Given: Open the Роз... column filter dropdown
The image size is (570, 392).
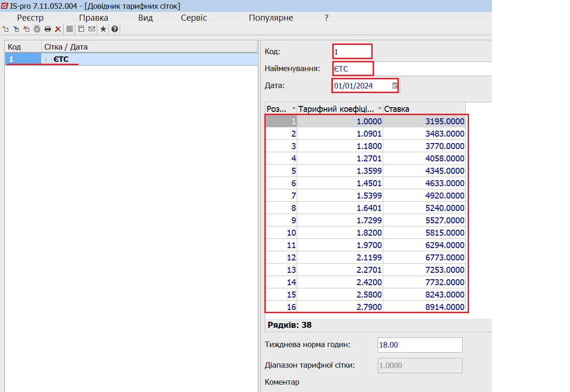Looking at the screenshot, I should [x=294, y=109].
